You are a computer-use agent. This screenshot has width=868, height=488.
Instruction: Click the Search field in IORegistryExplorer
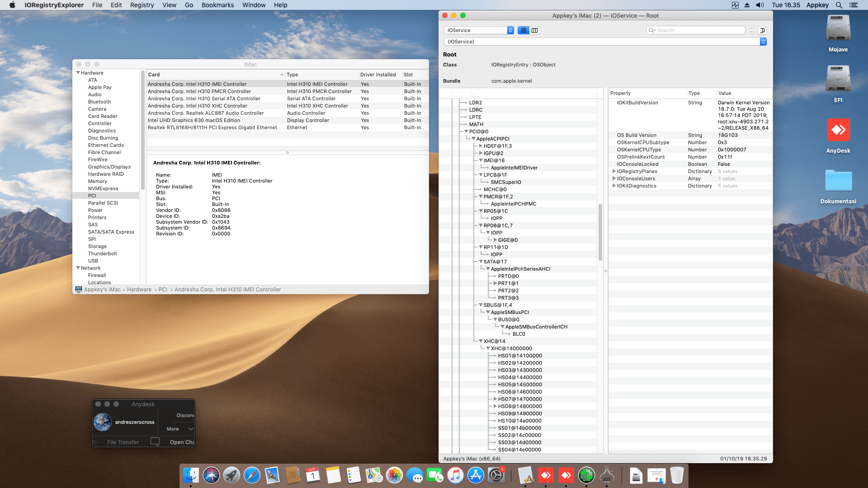point(696,30)
